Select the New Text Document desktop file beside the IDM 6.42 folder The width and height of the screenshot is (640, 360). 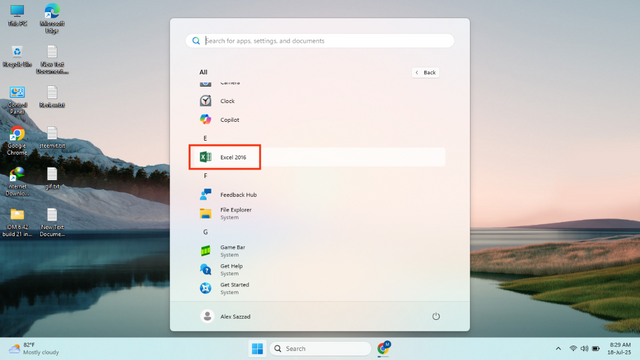point(52,222)
